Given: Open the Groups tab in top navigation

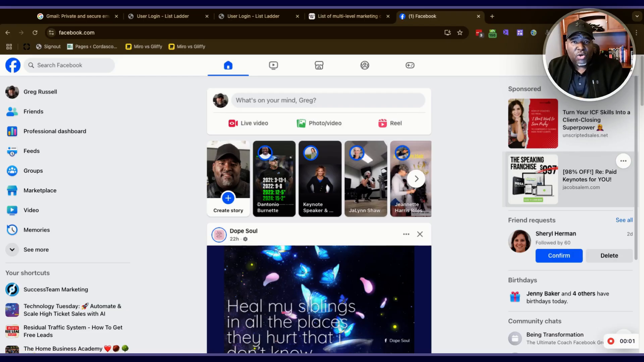Looking at the screenshot, I should [365, 65].
